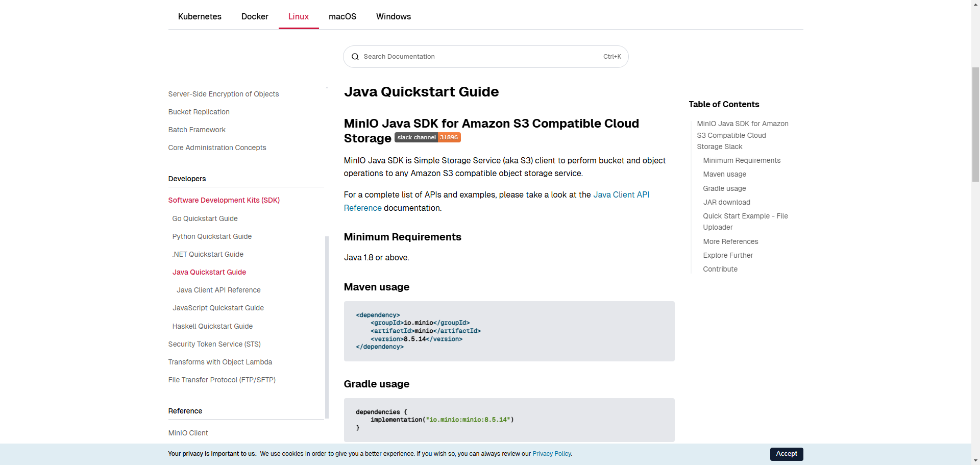Click the Minimum Requirements heading
The width and height of the screenshot is (980, 465).
pos(403,237)
